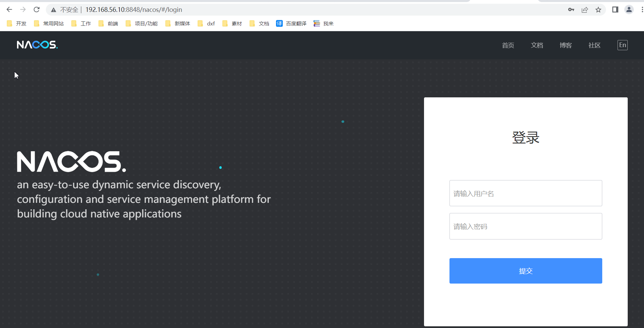Click the 登录 heading text

(x=526, y=137)
